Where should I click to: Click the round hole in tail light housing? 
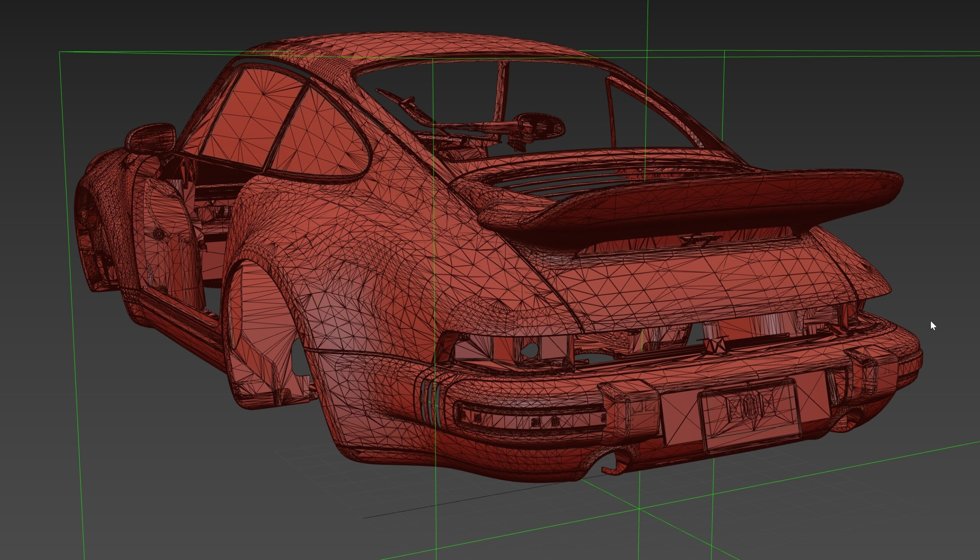click(x=530, y=349)
